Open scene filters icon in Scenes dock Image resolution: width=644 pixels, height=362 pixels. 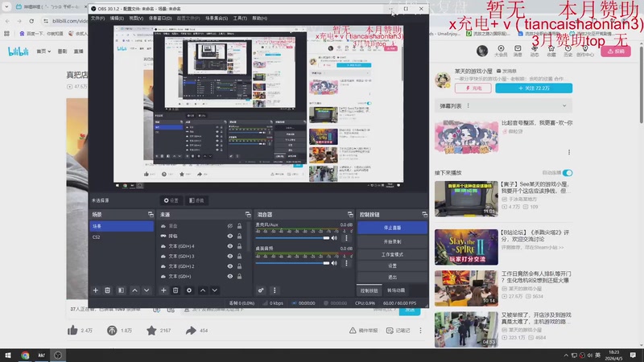point(121,290)
